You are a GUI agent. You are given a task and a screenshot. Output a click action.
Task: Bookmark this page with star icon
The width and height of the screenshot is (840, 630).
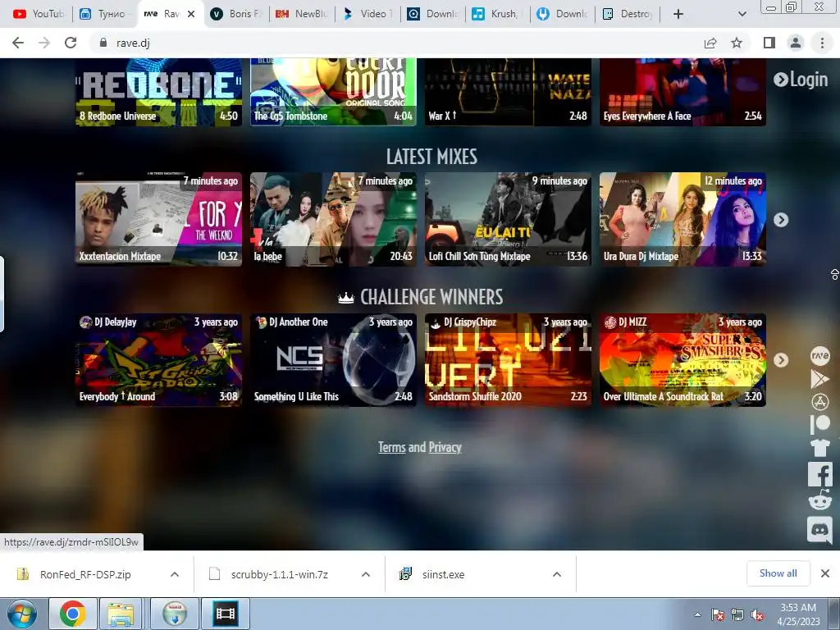(737, 43)
